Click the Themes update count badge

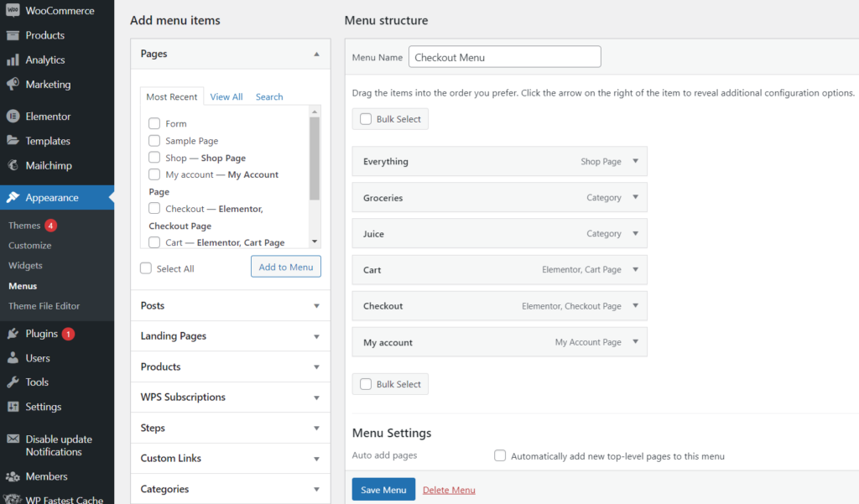coord(50,225)
